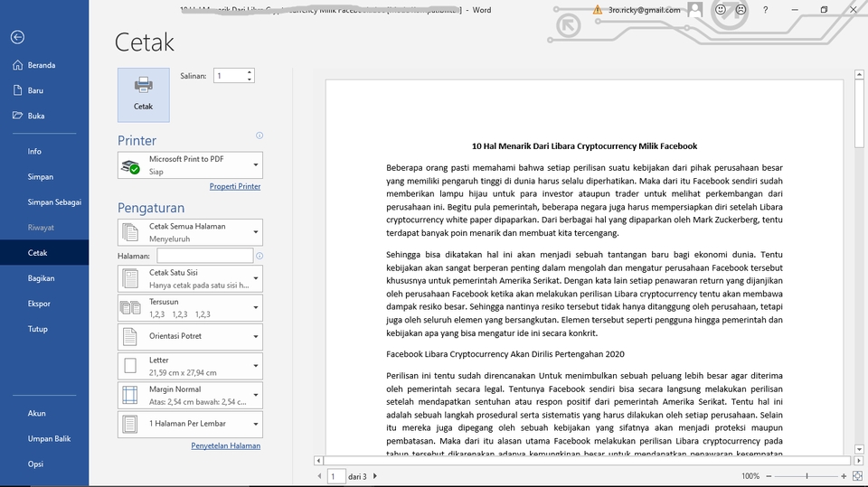Screen dimensions: 868x487
Task: Open the Letter paper size dropdown
Action: 190,366
